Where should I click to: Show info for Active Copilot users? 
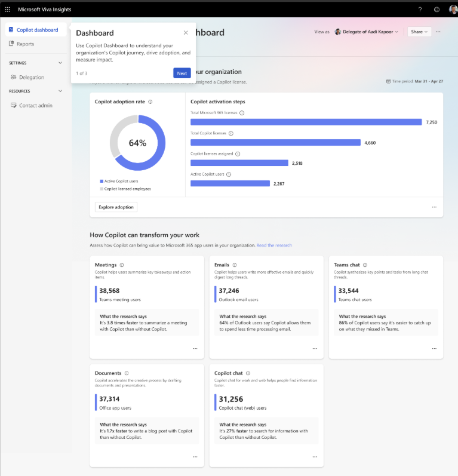(229, 174)
